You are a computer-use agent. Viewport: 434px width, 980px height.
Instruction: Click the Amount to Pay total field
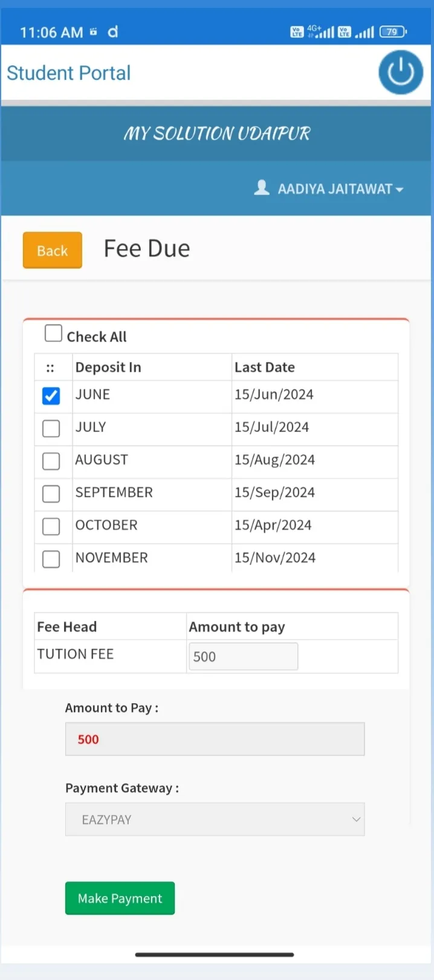(x=215, y=739)
